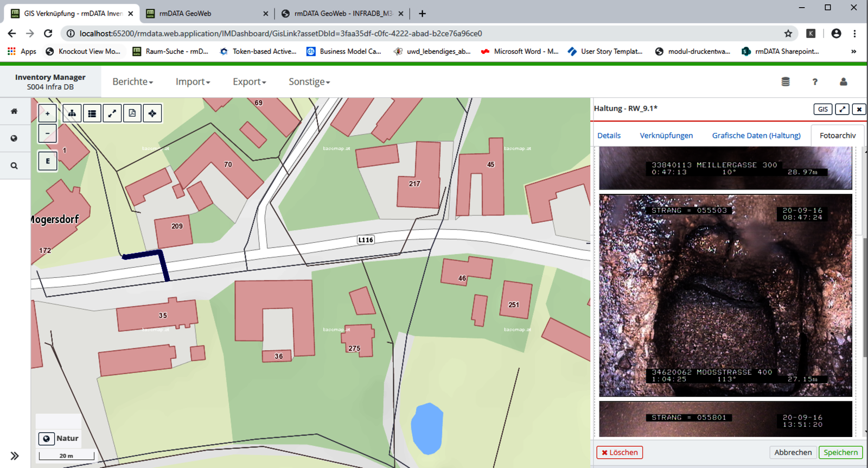Click the database icon in header
The width and height of the screenshot is (868, 468).
tap(785, 82)
